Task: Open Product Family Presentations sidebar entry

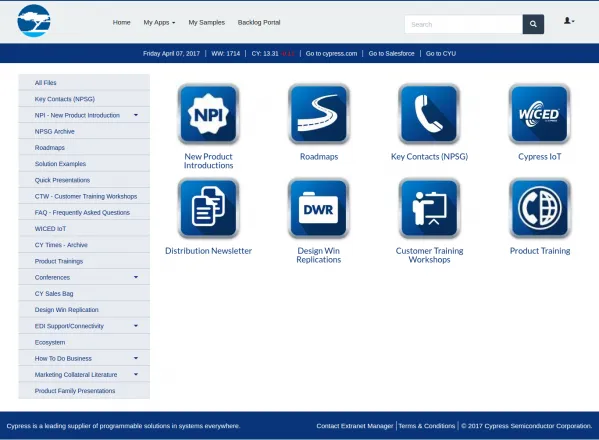Action: 84,391
